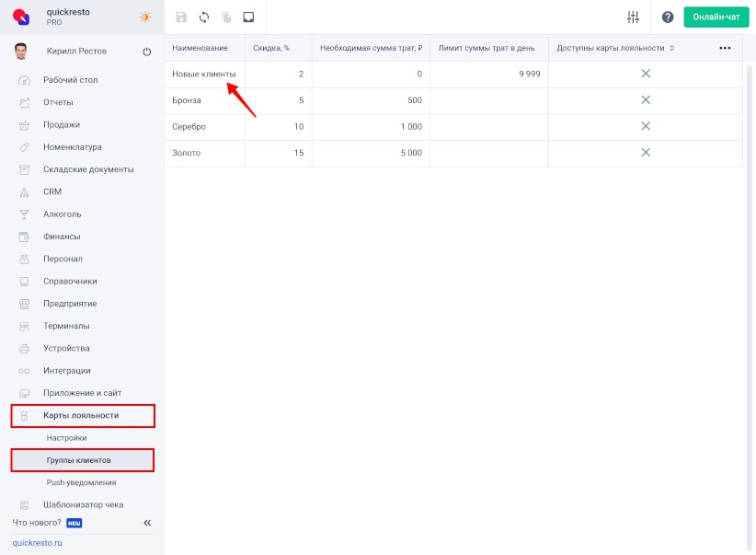
Task: Select the Золото row name
Action: pos(186,153)
